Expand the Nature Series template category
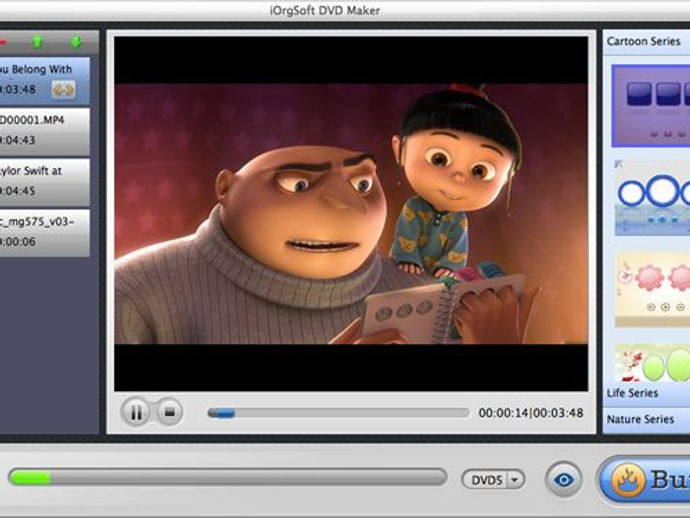 646,419
